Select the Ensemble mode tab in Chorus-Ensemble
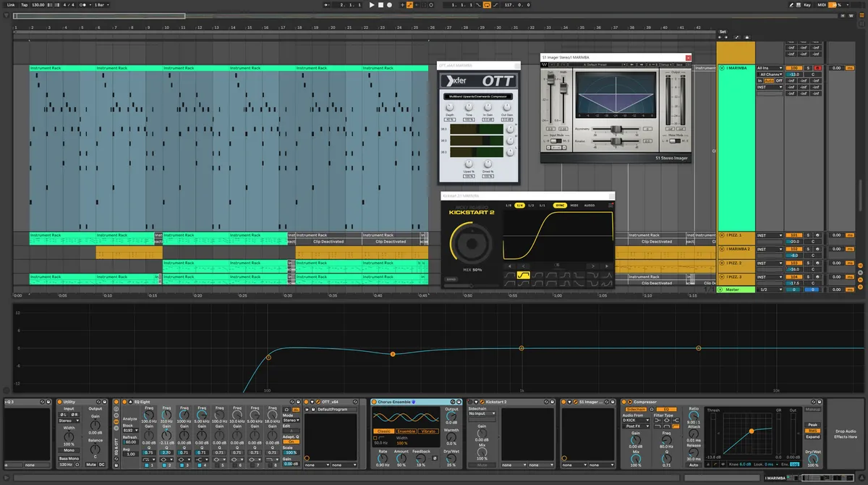Viewport: 868px width, 485px height. [406, 431]
